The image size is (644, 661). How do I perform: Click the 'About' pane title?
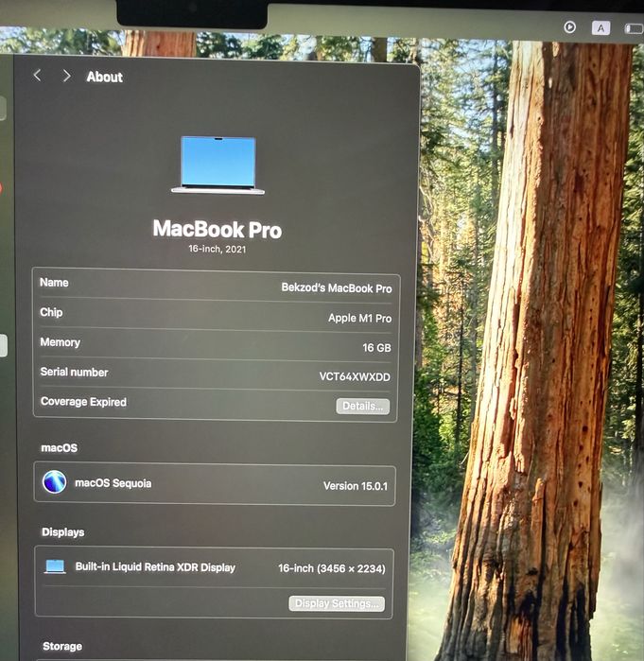pos(105,77)
